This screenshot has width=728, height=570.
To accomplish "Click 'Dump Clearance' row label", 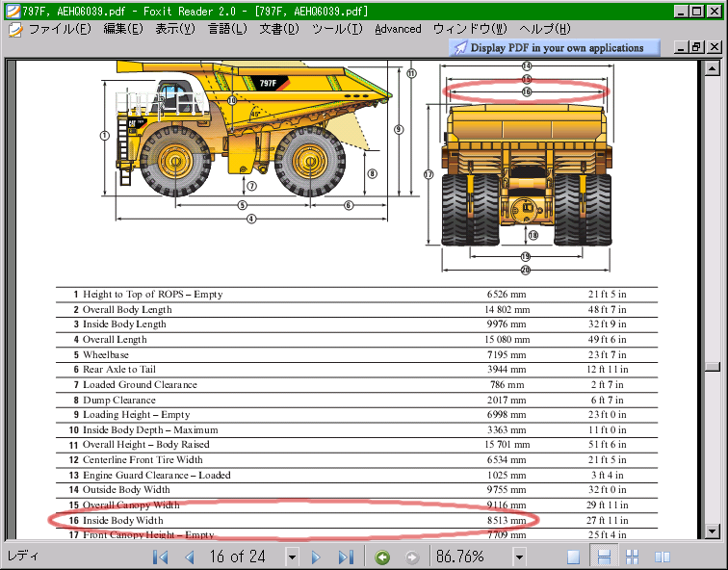I will tap(119, 401).
